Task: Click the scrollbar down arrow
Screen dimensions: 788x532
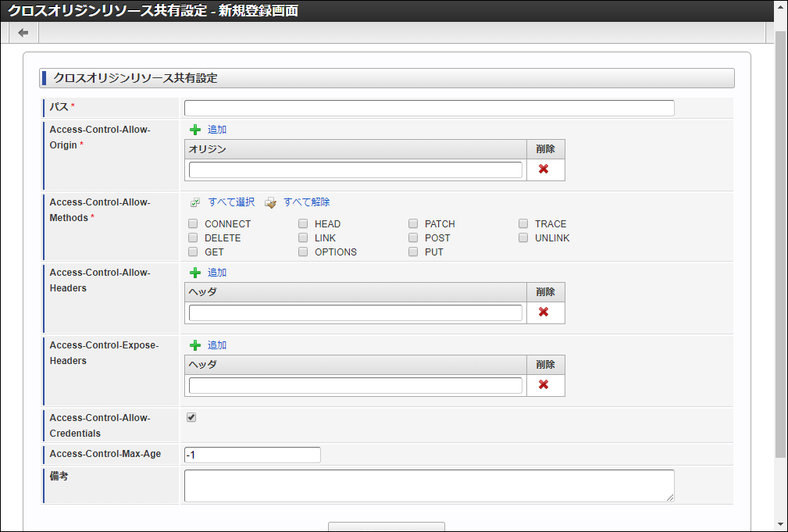Action: tap(781, 523)
